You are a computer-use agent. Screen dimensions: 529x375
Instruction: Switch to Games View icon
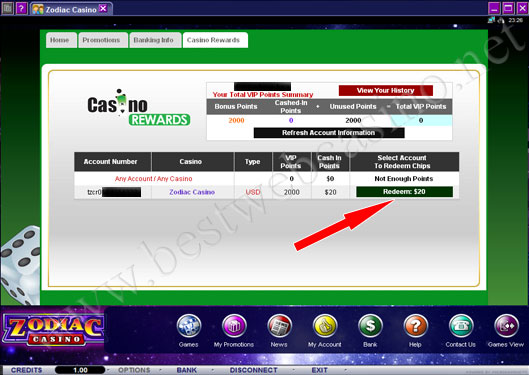point(506,326)
